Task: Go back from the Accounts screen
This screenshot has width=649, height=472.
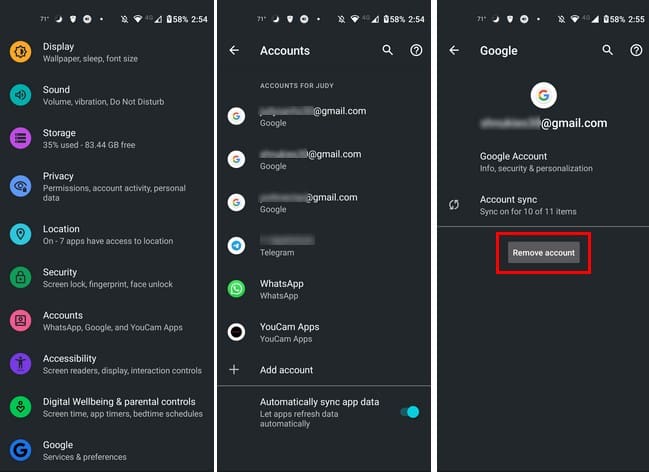Action: [x=234, y=51]
